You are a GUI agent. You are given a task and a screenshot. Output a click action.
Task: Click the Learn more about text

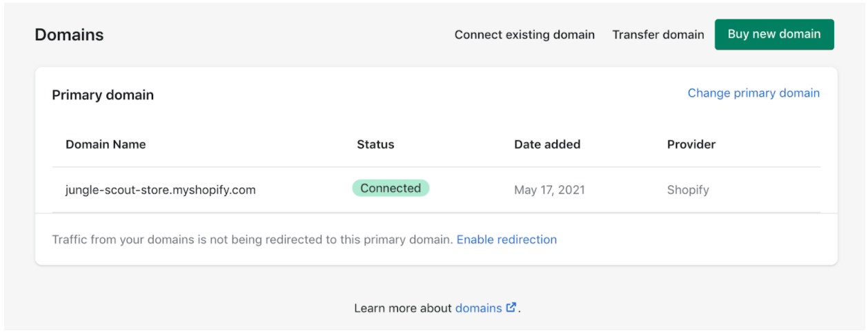click(x=403, y=308)
